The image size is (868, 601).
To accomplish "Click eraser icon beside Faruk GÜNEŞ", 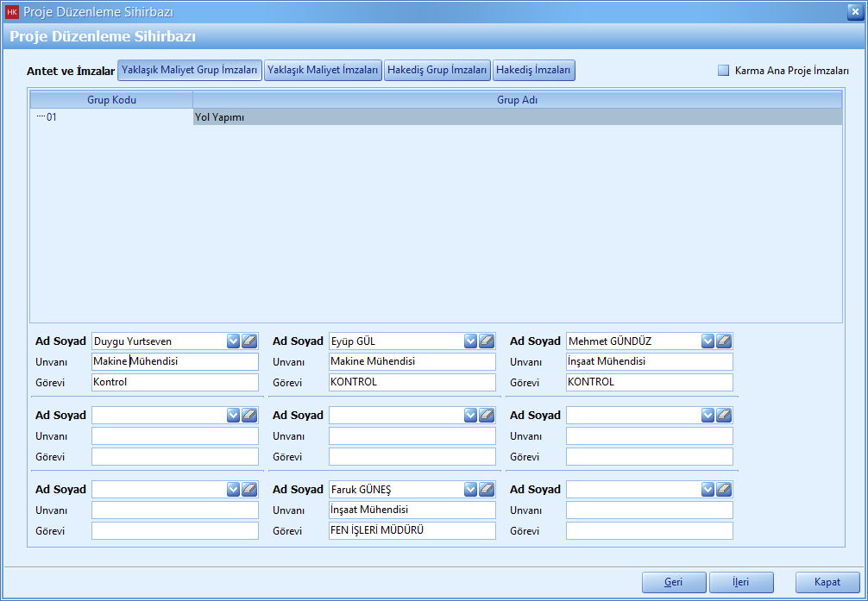I will 487,489.
